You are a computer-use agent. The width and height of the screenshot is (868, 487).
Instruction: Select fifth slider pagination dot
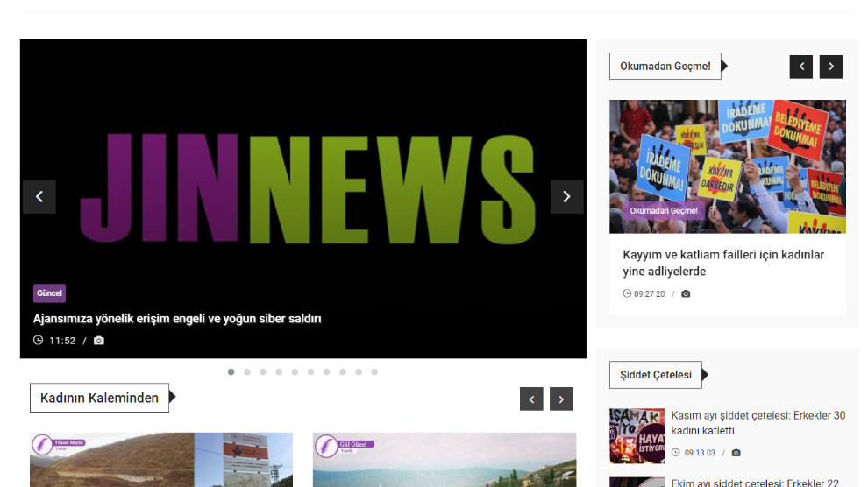[x=295, y=372]
